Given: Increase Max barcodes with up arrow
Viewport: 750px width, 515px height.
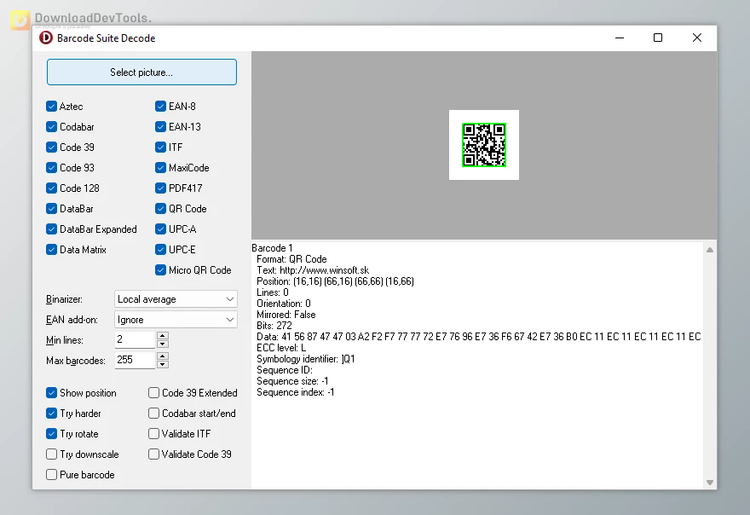Looking at the screenshot, I should (x=163, y=356).
